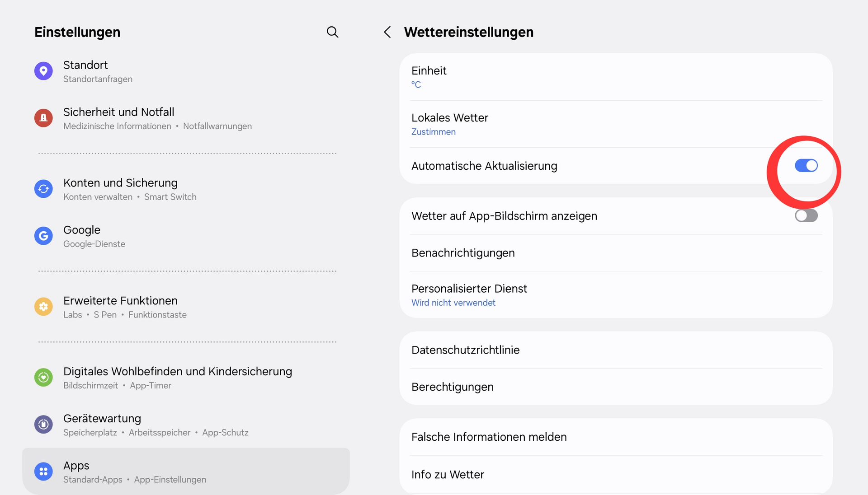Go back using the arrow icon

pyautogui.click(x=387, y=32)
